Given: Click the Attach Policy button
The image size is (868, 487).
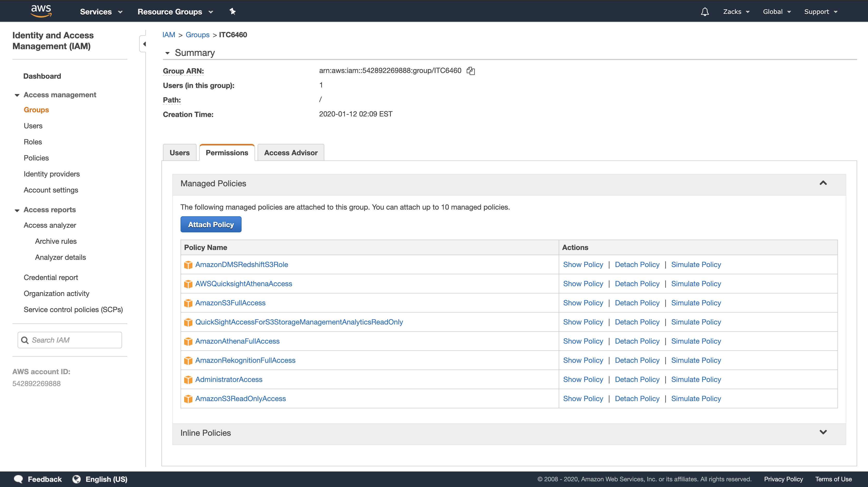Looking at the screenshot, I should click(x=211, y=224).
